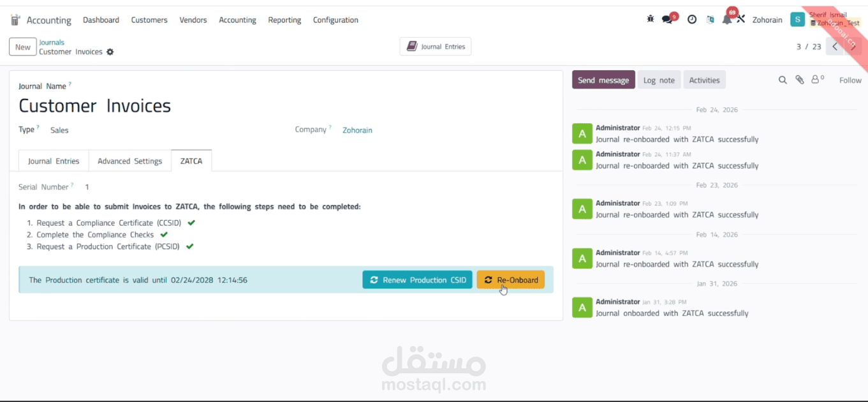The height and width of the screenshot is (402, 868).
Task: Switch to the Journal Entries tab
Action: coord(54,161)
